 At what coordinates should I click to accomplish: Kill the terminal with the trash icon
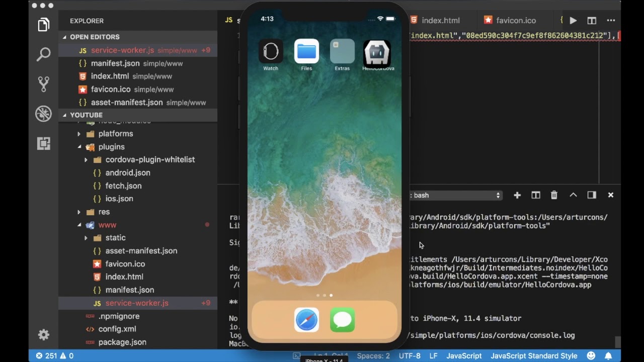pos(554,195)
